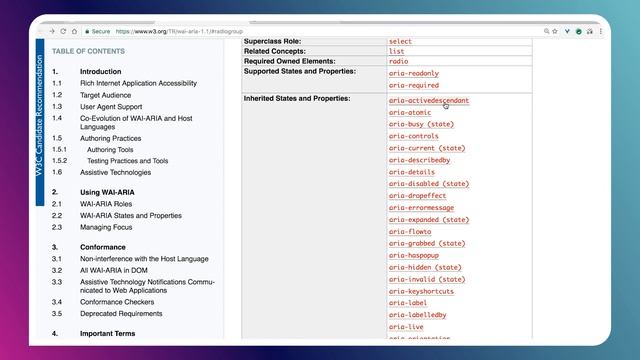
Task: Follow the list related concept link
Action: coord(396,51)
